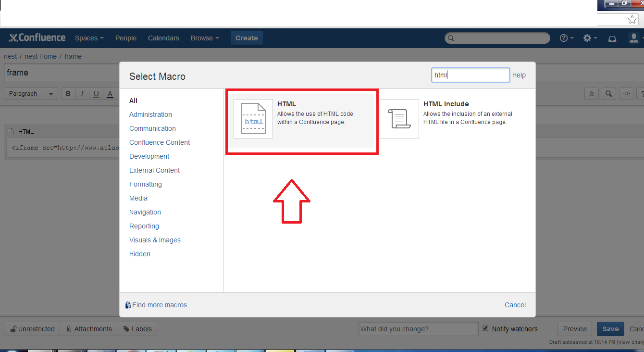644x352 pixels.
Task: Toggle Italic formatting in editor toolbar
Action: coord(82,94)
